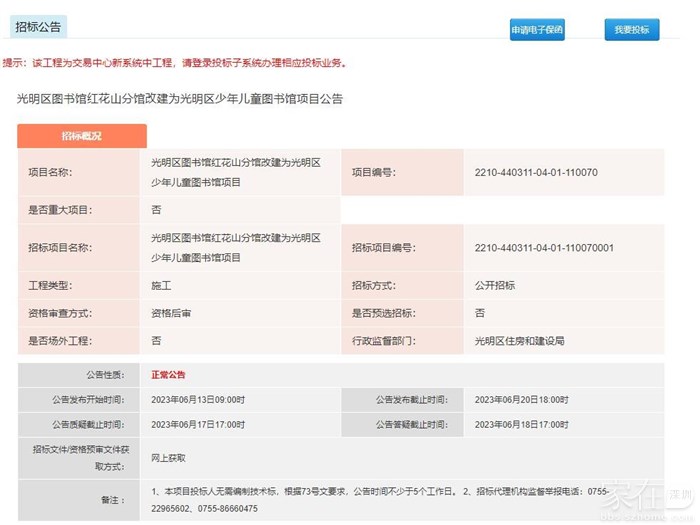Open the 招标公告 header tab
This screenshot has width=700, height=525.
click(x=38, y=25)
